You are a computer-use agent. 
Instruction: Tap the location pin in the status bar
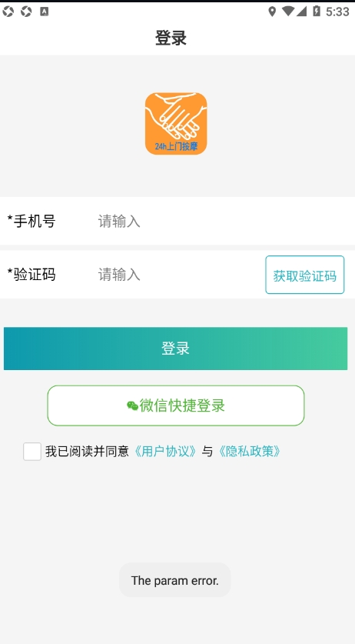click(272, 12)
